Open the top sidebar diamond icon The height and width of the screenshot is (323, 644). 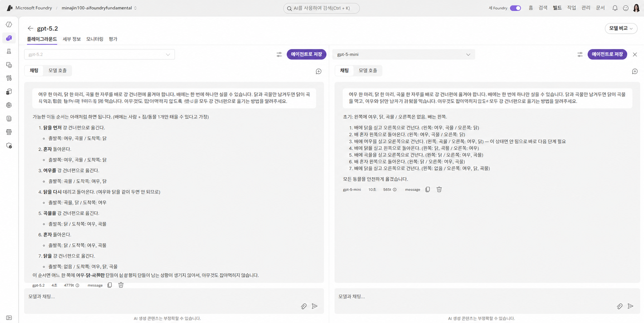[x=9, y=25]
